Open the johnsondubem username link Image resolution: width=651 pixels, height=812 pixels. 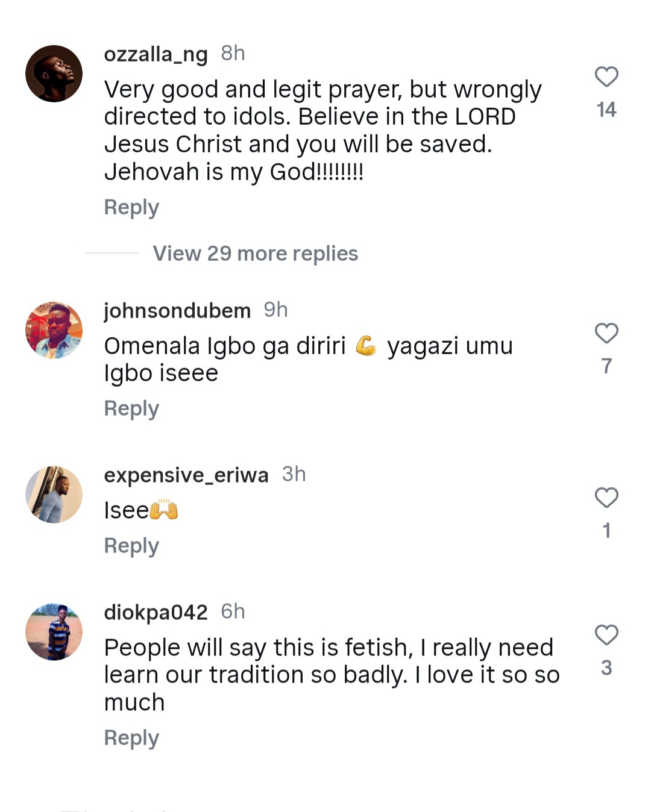pos(177,311)
